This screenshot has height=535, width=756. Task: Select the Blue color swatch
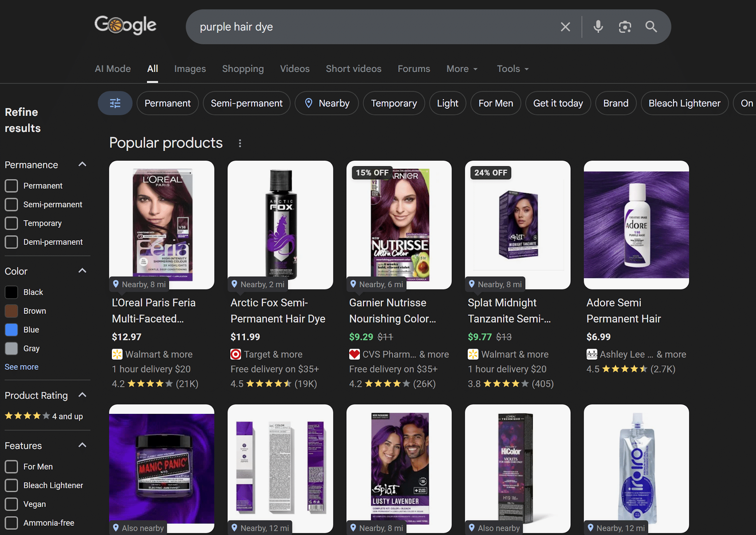11,330
